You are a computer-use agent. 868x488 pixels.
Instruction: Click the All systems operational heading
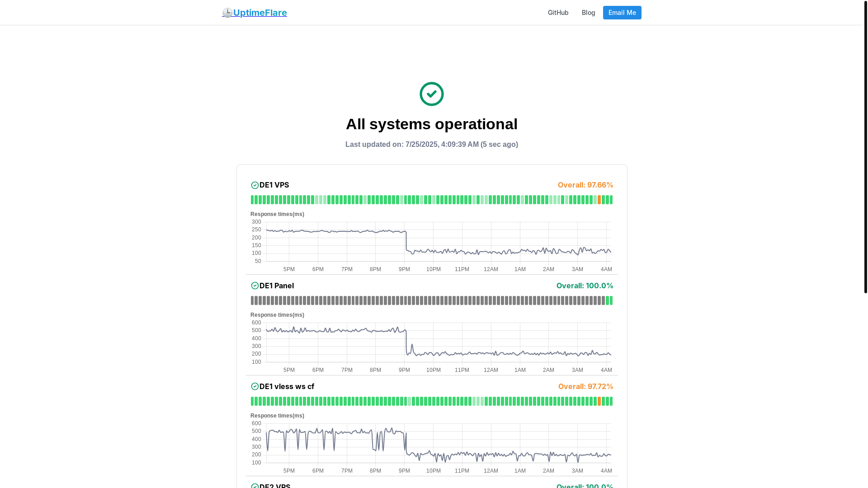432,124
